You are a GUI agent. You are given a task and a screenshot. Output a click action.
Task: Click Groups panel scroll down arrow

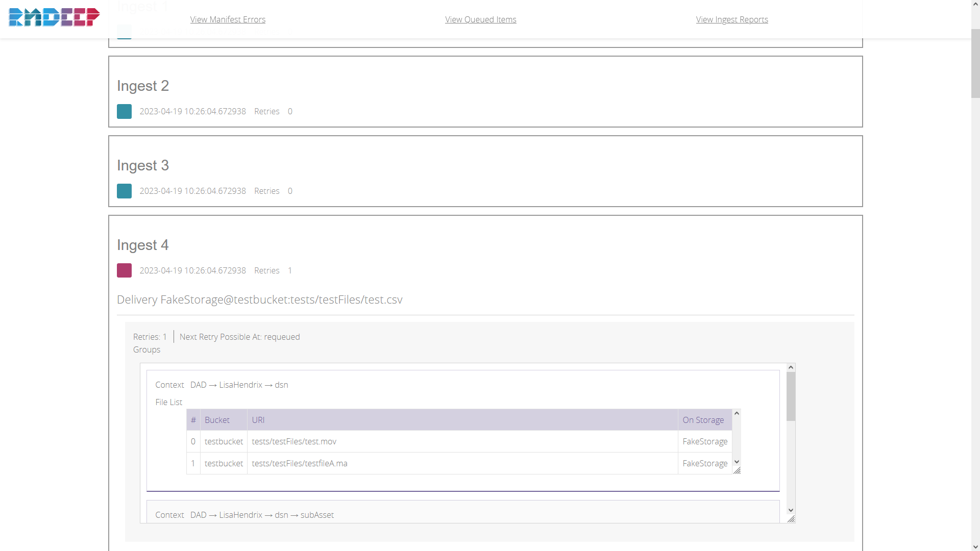click(791, 510)
